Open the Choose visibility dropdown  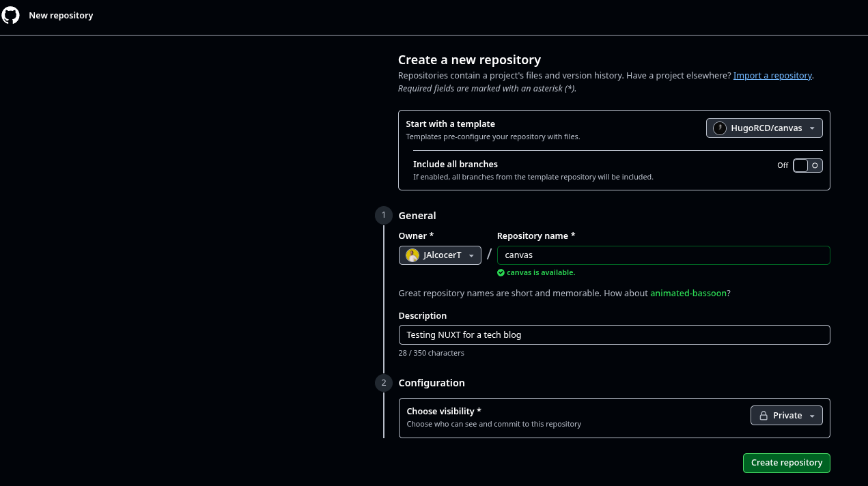pyautogui.click(x=786, y=415)
